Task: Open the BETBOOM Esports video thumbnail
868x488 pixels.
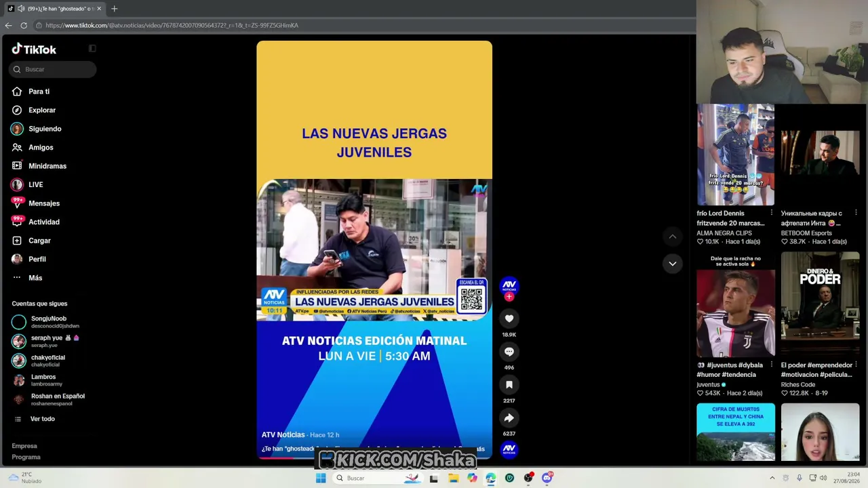Action: [820, 155]
